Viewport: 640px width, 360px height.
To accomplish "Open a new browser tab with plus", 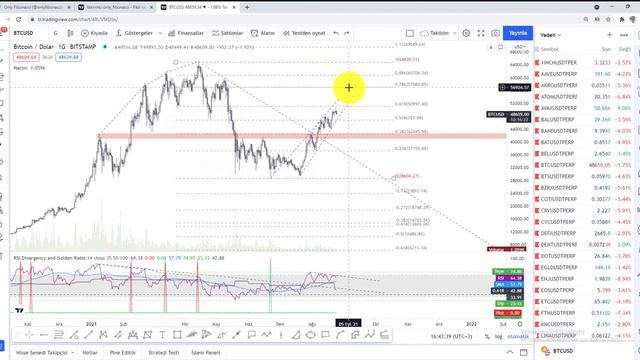I will (247, 7).
